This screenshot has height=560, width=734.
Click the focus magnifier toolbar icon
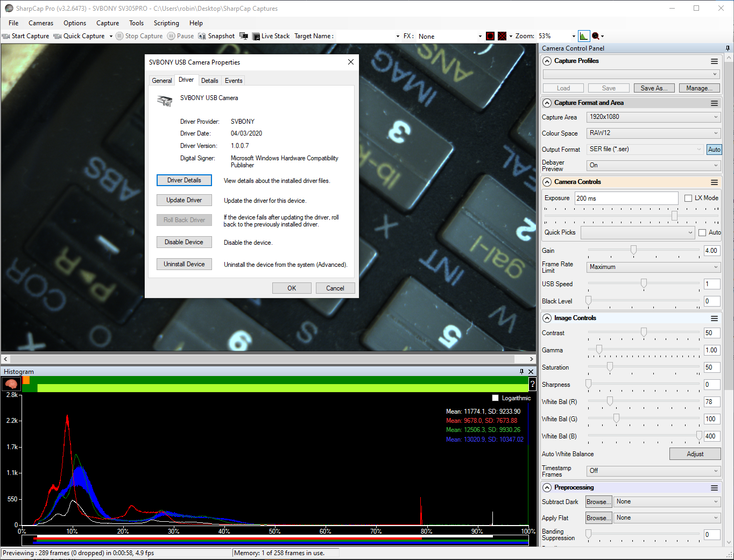[x=596, y=36]
